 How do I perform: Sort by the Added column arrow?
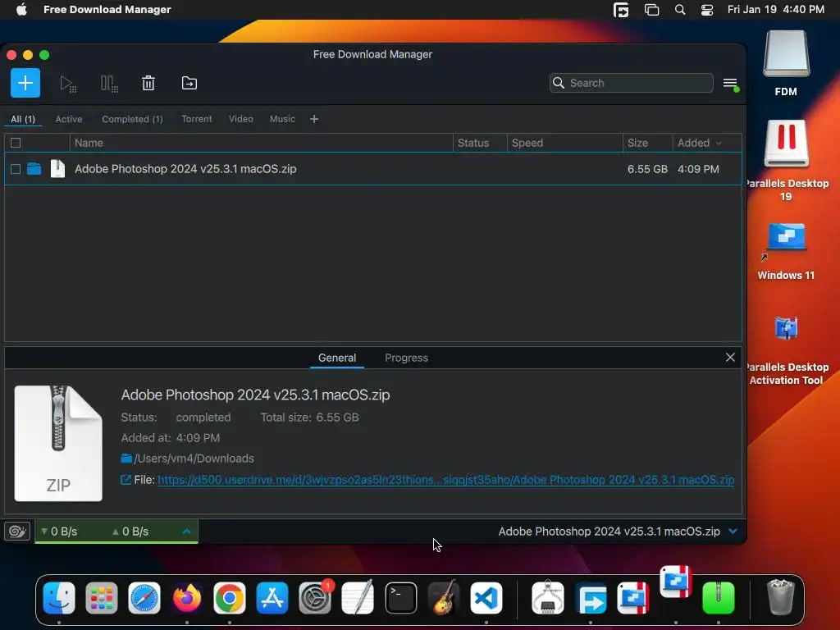tap(719, 143)
